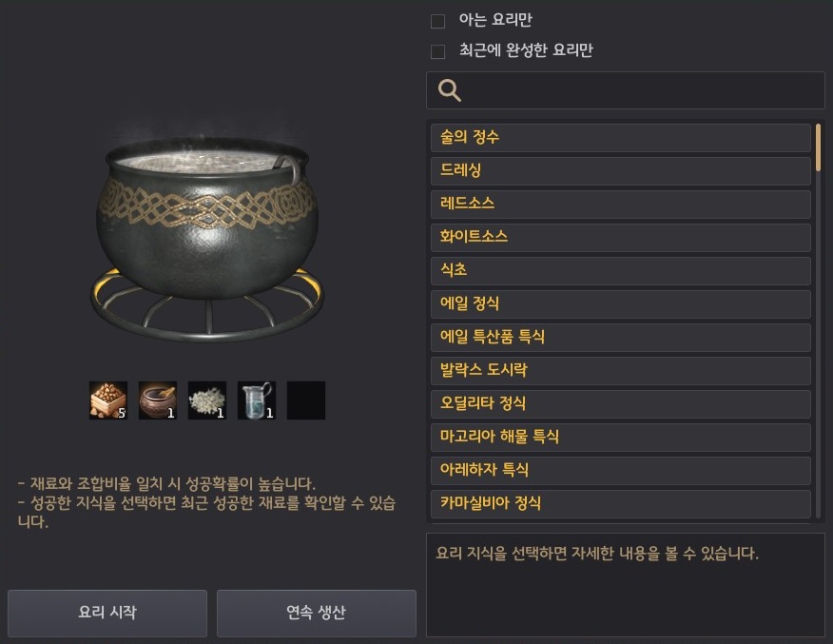Select the 술의 정수 recipe
The image size is (833, 644).
(x=621, y=138)
